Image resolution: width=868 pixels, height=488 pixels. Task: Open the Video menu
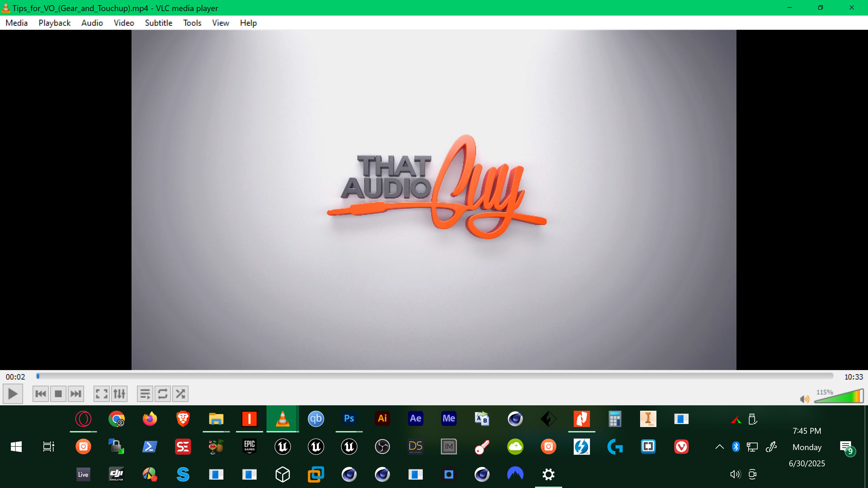click(124, 23)
